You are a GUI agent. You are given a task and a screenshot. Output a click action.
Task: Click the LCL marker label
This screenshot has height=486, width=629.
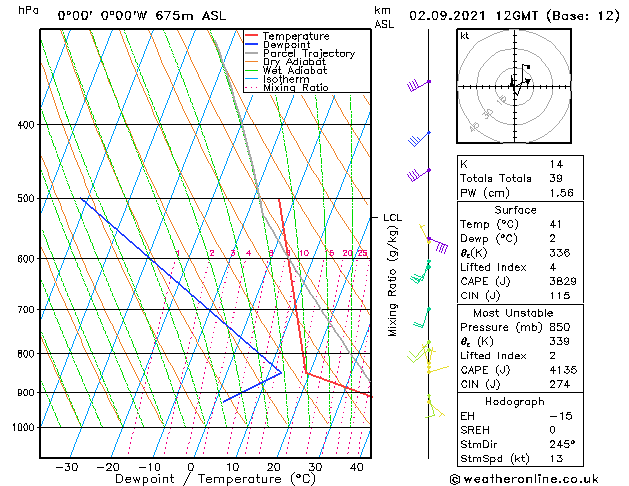392,218
